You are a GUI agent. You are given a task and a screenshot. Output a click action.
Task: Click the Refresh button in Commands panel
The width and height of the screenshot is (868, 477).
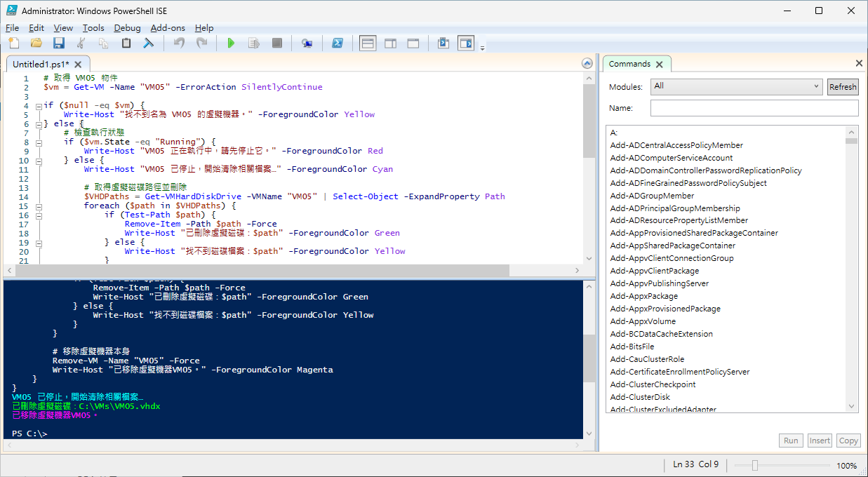pos(843,87)
